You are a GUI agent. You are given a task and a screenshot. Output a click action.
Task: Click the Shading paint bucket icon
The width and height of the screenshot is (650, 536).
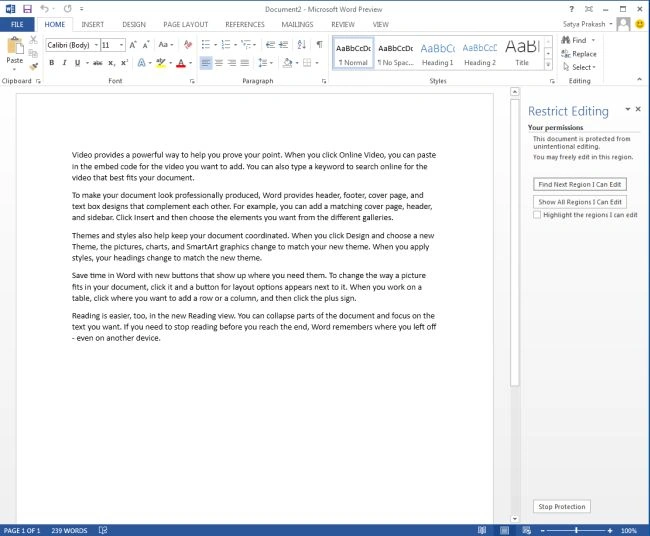[287, 63]
